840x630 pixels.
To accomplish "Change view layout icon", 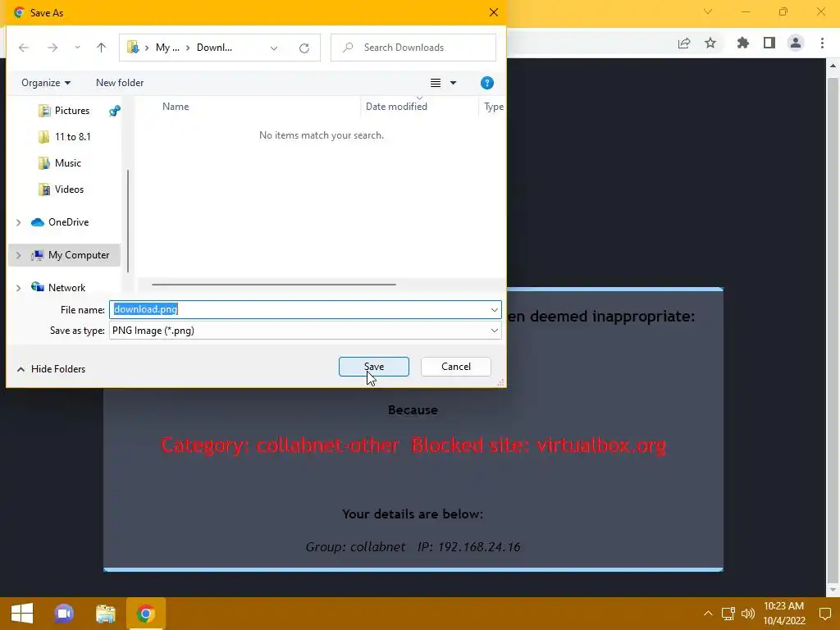I will click(436, 83).
